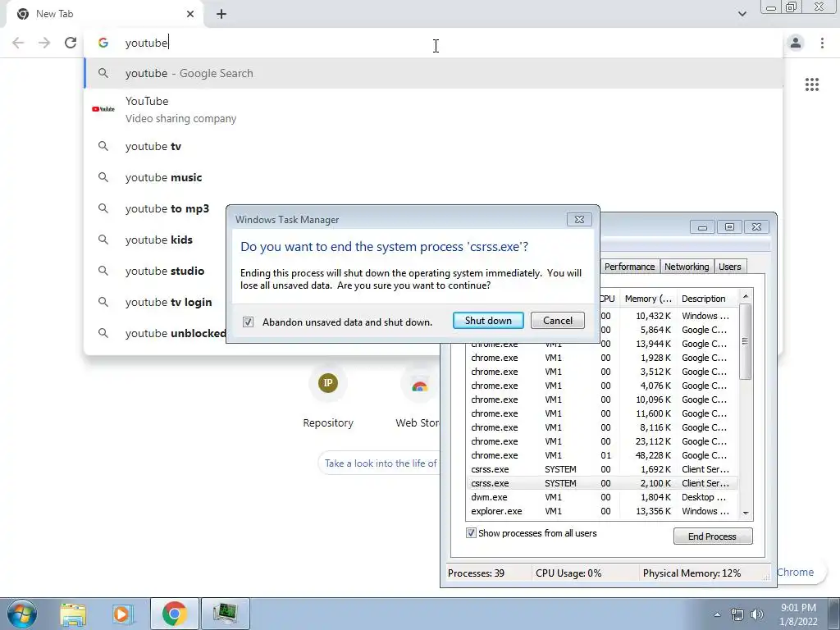Image resolution: width=840 pixels, height=630 pixels.
Task: Open the Chrome profile avatar icon
Action: [796, 43]
